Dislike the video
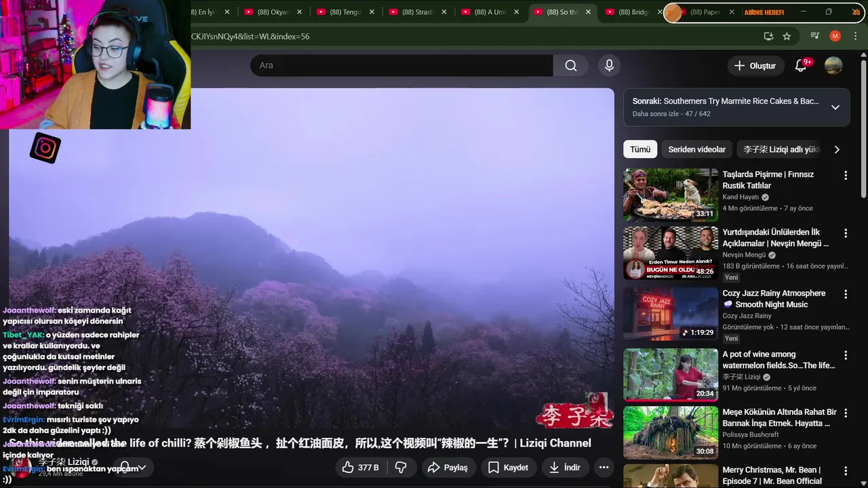 (401, 468)
